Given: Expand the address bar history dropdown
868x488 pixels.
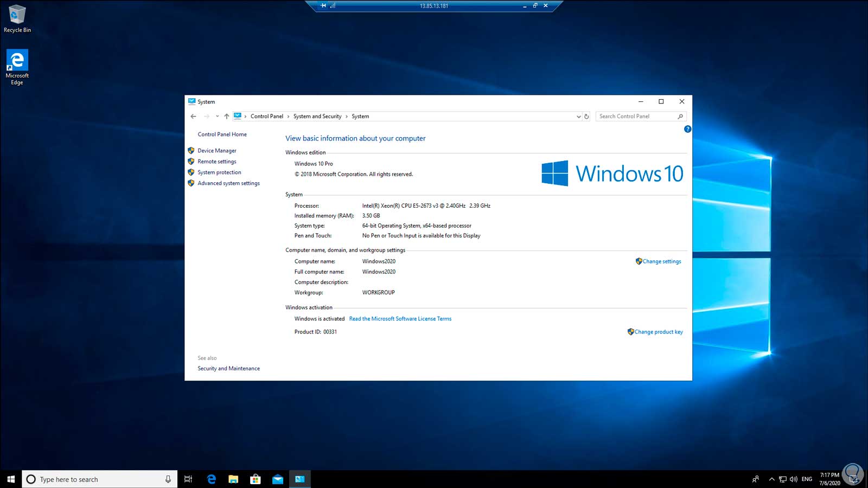Looking at the screenshot, I should coord(578,117).
